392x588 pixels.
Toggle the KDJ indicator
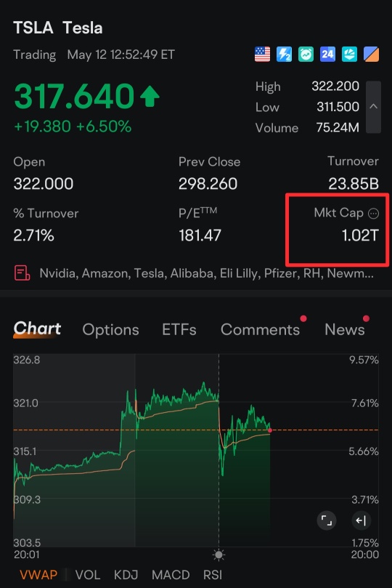126,574
